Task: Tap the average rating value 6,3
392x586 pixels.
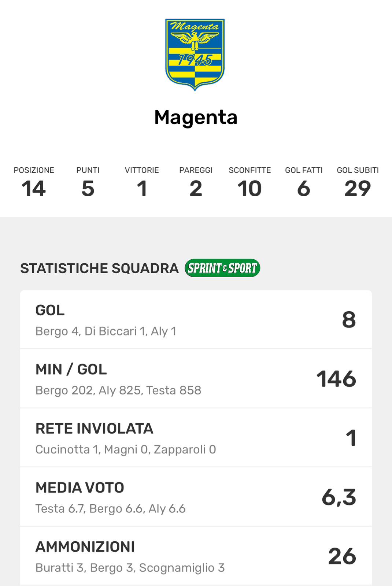Action: tap(339, 497)
